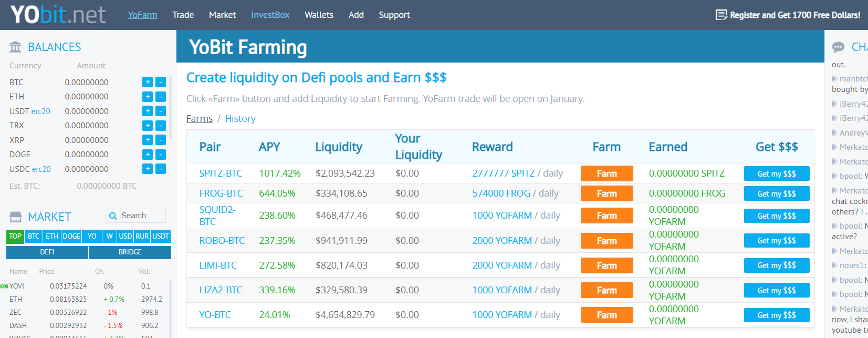Withdraw USDT erc20 with minus icon
Screen dimensions: 868x338
[161, 111]
